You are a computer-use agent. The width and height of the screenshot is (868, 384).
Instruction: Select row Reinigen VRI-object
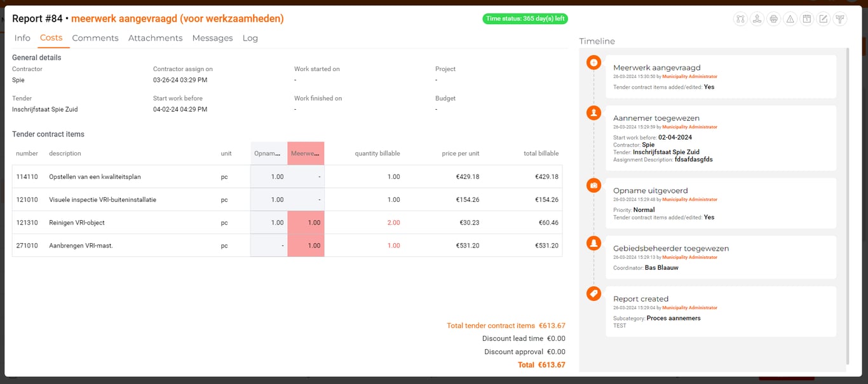[287, 223]
